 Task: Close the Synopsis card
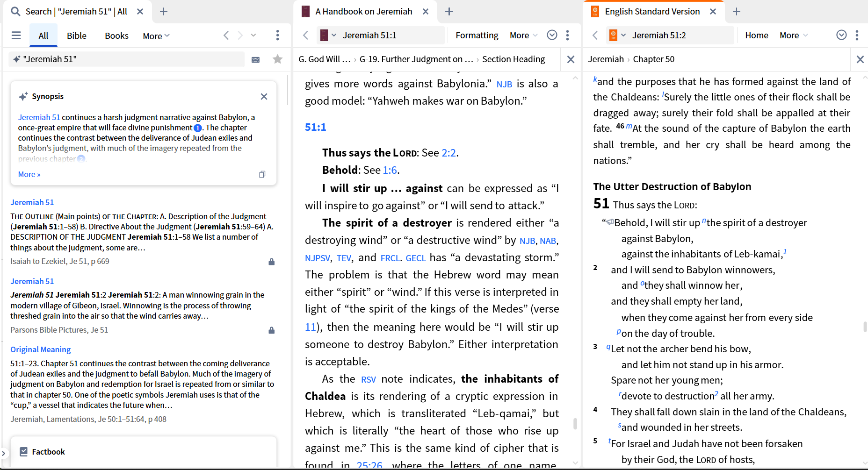[x=264, y=96]
